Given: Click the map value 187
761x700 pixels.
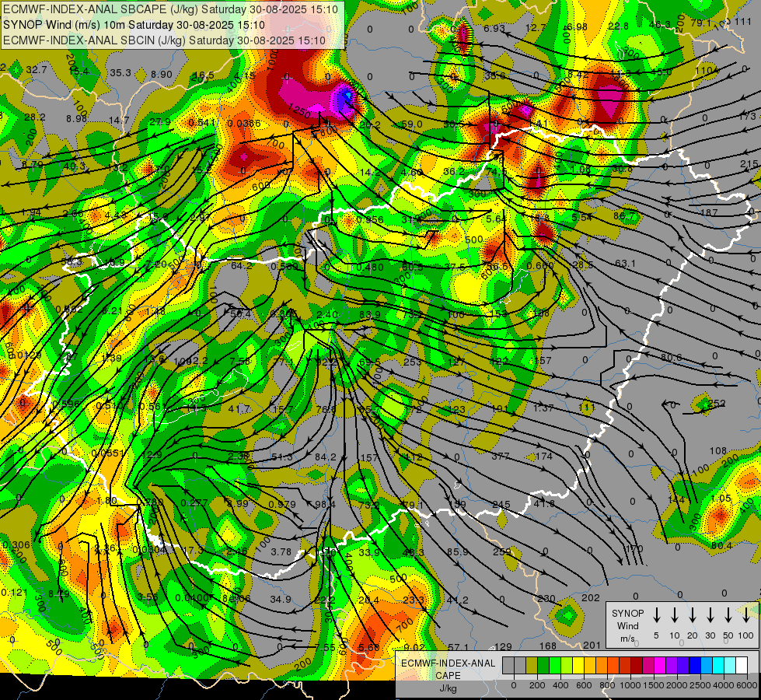Looking at the screenshot, I should [709, 212].
